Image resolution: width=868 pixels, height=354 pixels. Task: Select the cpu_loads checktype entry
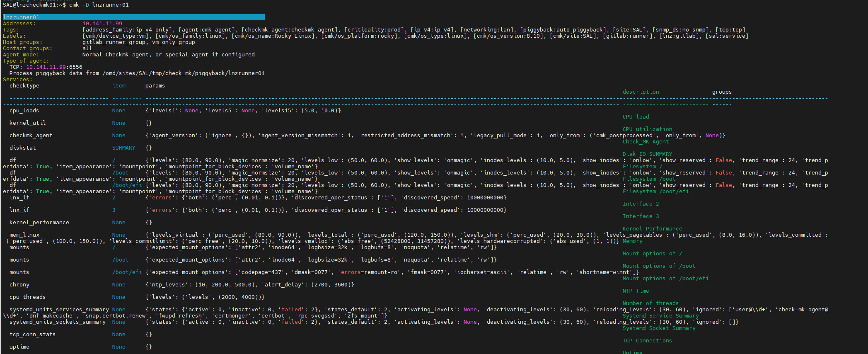[x=24, y=111]
